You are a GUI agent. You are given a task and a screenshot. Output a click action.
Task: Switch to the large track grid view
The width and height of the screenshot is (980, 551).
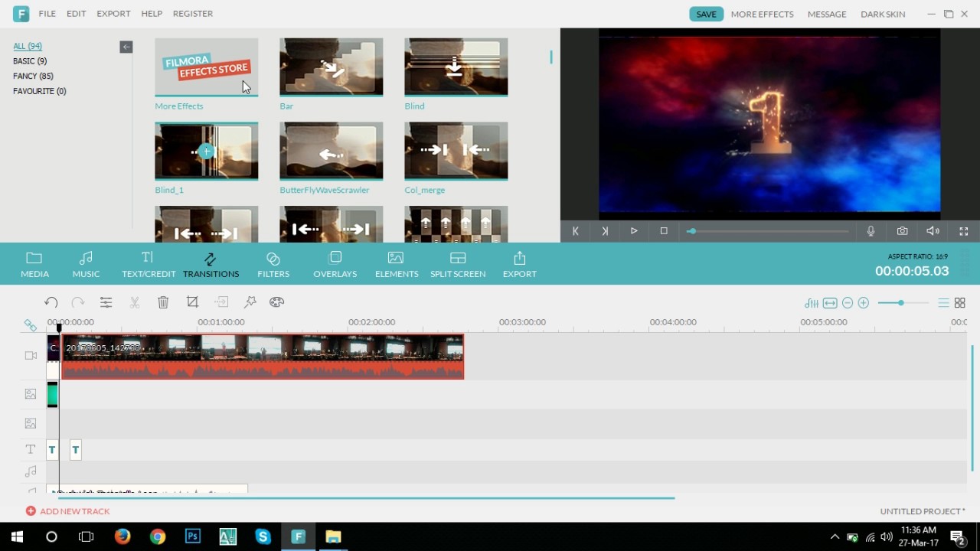960,303
